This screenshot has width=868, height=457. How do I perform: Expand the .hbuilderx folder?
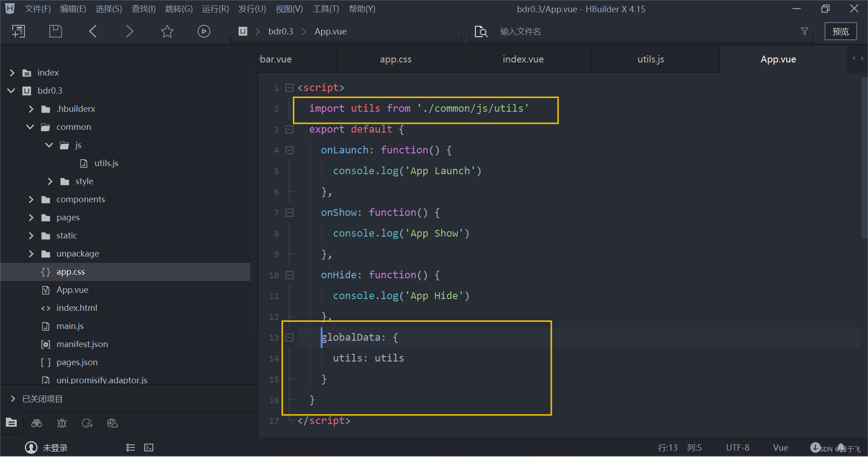pos(31,109)
